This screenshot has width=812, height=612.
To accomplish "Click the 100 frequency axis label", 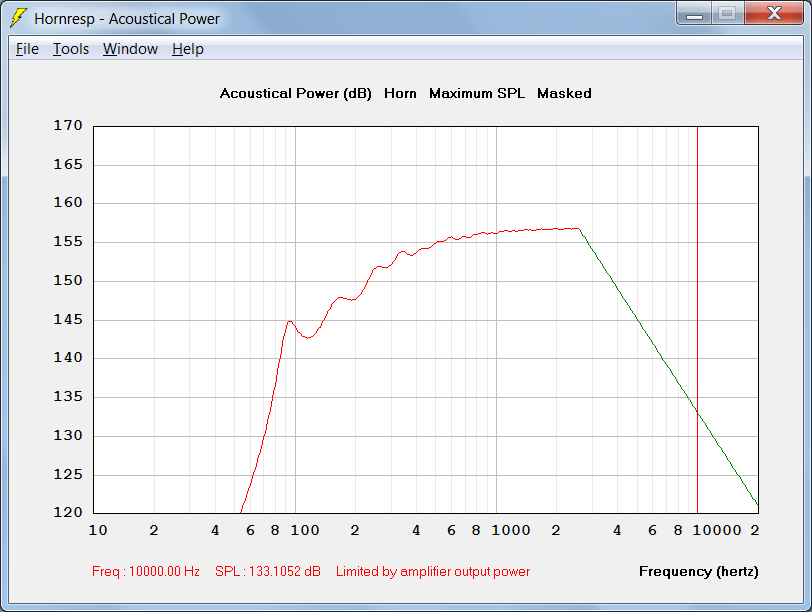I will (x=304, y=530).
